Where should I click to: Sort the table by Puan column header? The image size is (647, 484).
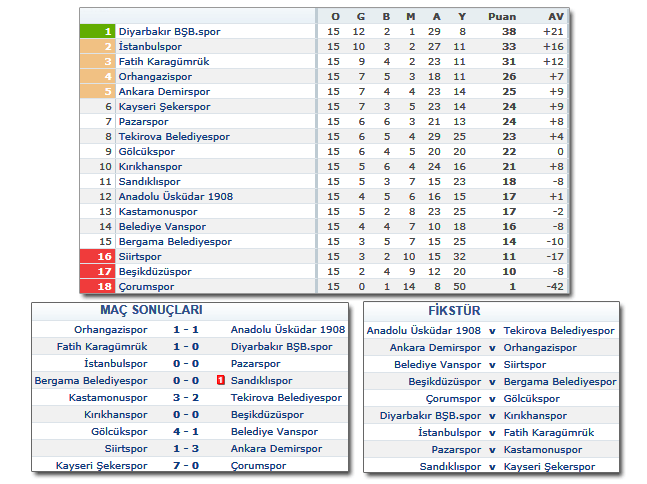pos(502,17)
